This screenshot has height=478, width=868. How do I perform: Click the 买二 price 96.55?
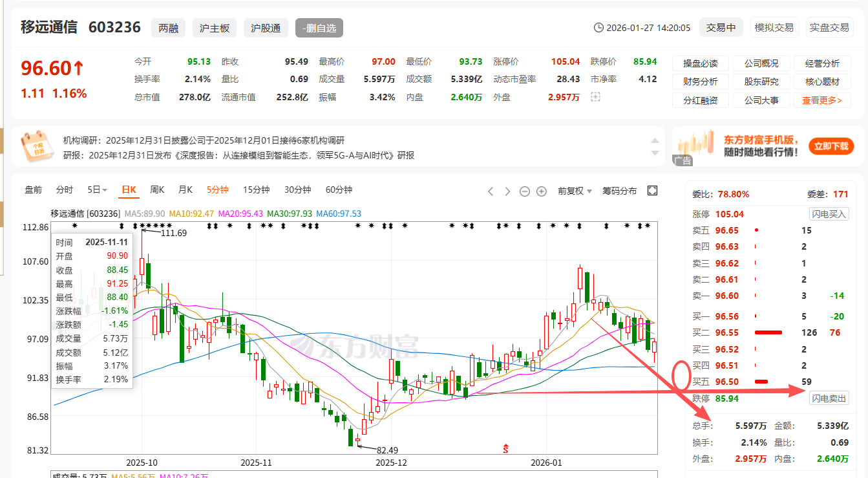click(726, 332)
